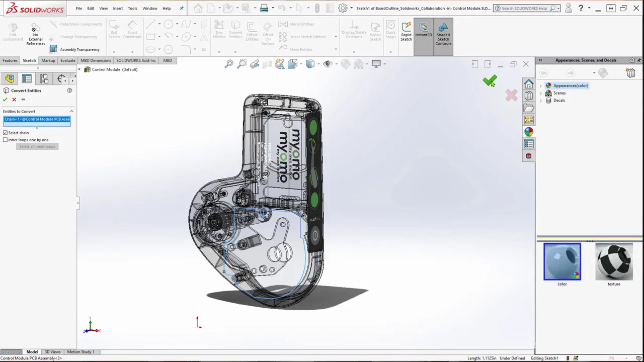Open the FeatureManager design tree tab

[x=10, y=78]
